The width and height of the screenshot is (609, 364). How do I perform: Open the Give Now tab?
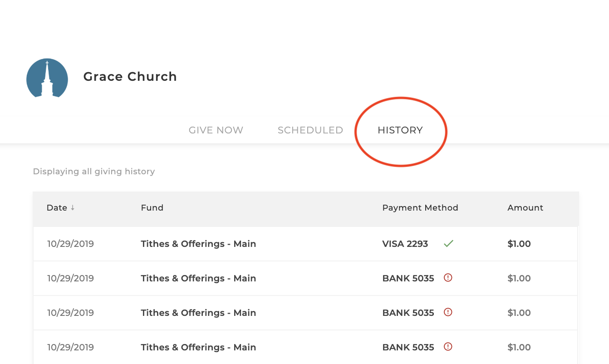tap(216, 130)
